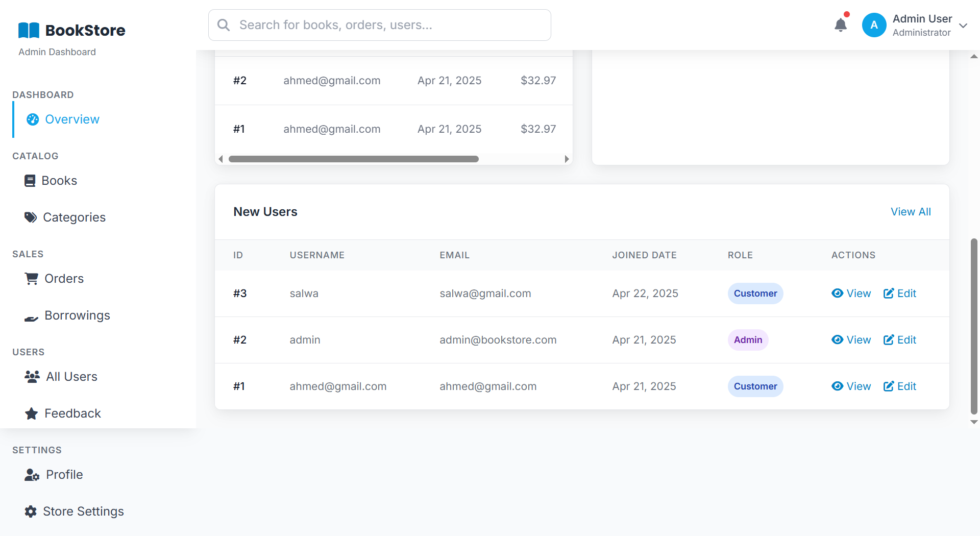Click inside the search books field

tap(379, 25)
